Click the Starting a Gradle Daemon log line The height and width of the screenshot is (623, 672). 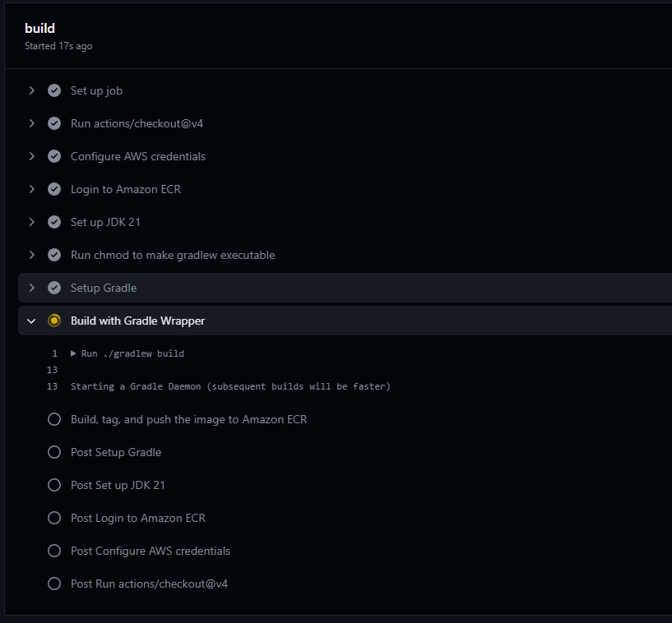coord(230,386)
